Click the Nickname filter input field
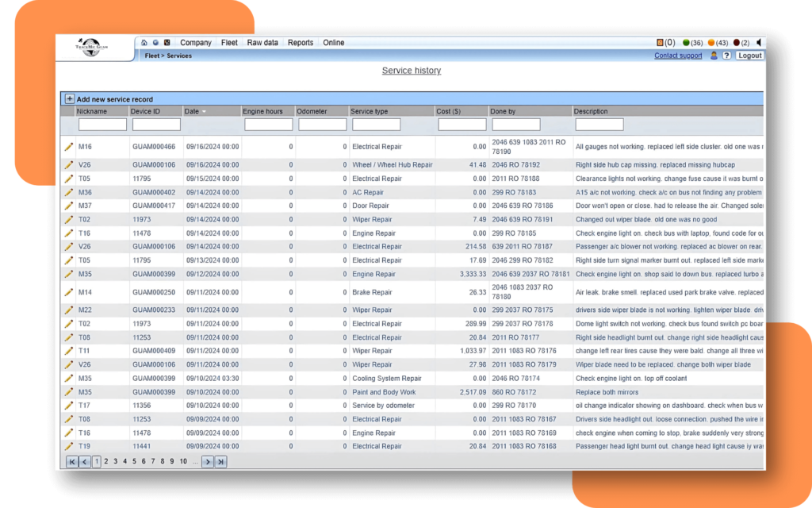This screenshot has width=812, height=508. coord(102,125)
